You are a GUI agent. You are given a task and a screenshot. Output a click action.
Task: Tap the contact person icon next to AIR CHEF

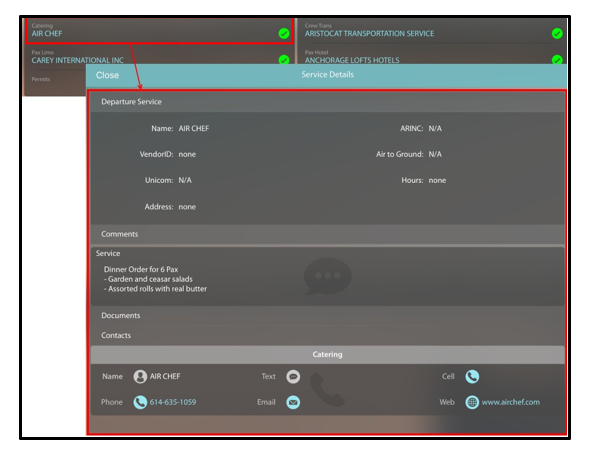click(x=140, y=377)
